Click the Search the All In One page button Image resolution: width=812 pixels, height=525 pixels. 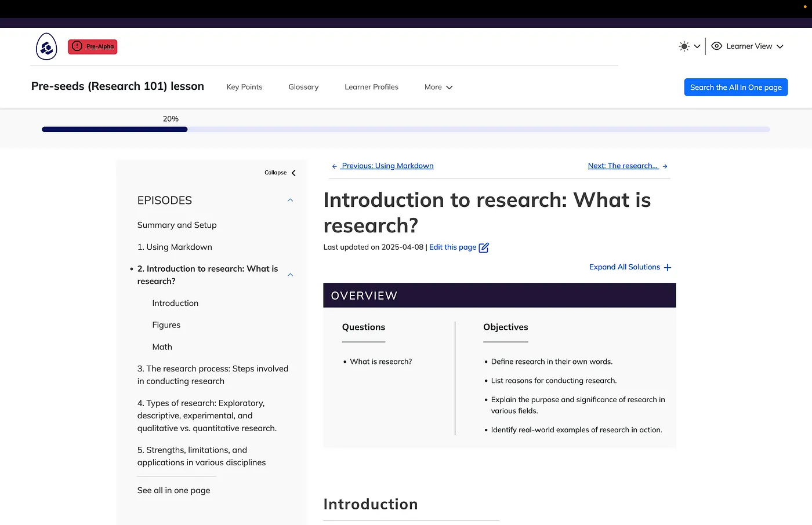click(735, 87)
